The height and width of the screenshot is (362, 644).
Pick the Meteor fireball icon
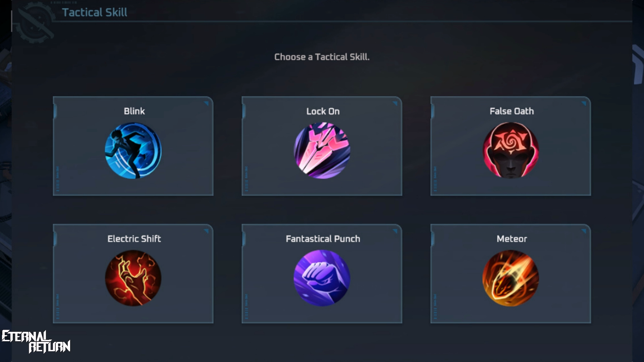[511, 278]
